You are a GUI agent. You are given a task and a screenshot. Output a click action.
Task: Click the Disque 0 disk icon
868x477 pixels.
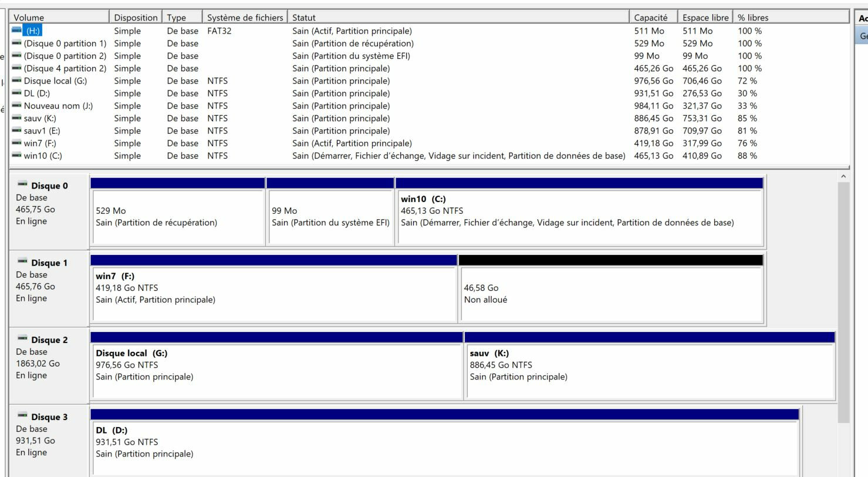(x=22, y=184)
